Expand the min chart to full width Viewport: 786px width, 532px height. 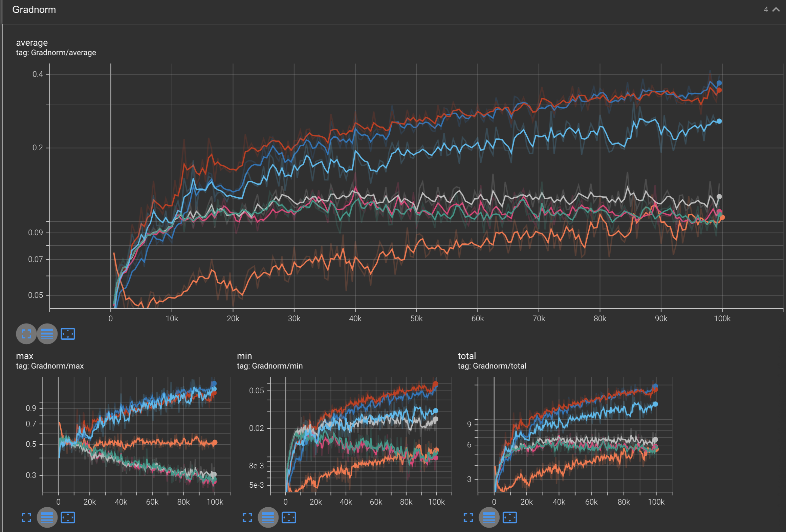pos(247,517)
